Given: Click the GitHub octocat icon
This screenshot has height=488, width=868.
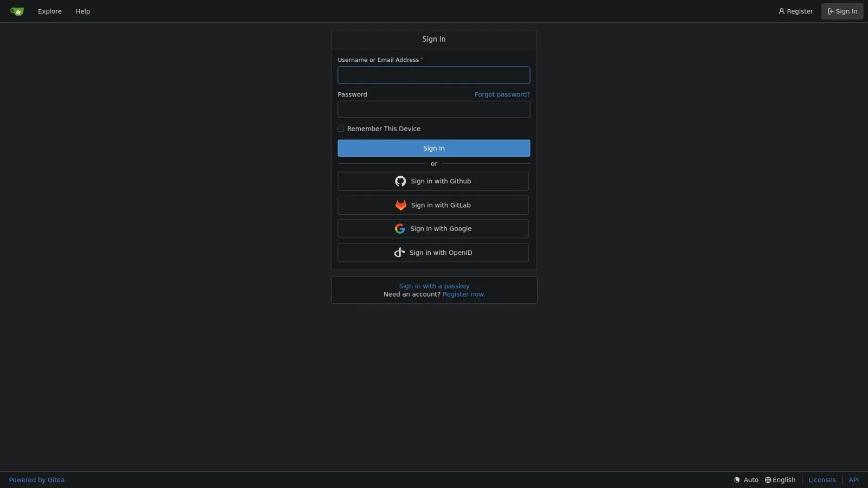Looking at the screenshot, I should (400, 181).
